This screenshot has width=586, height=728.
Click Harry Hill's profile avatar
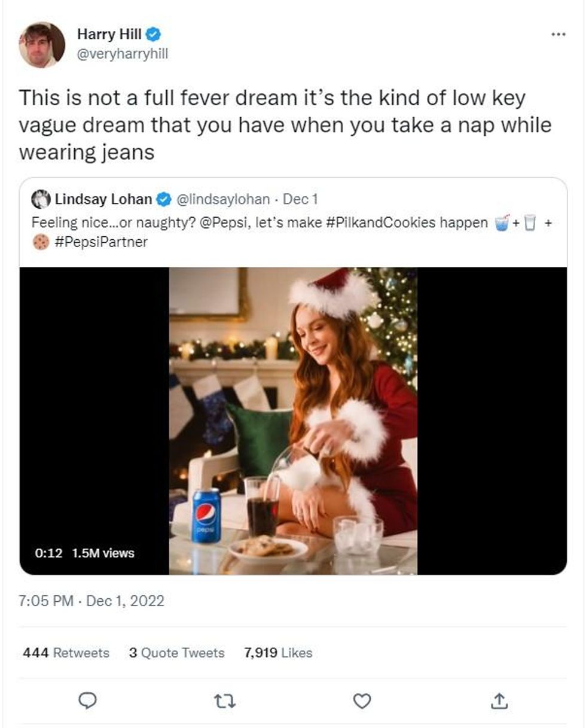42,45
